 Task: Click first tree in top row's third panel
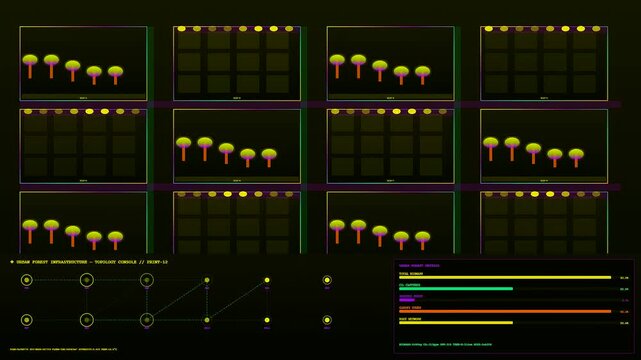click(x=337, y=66)
